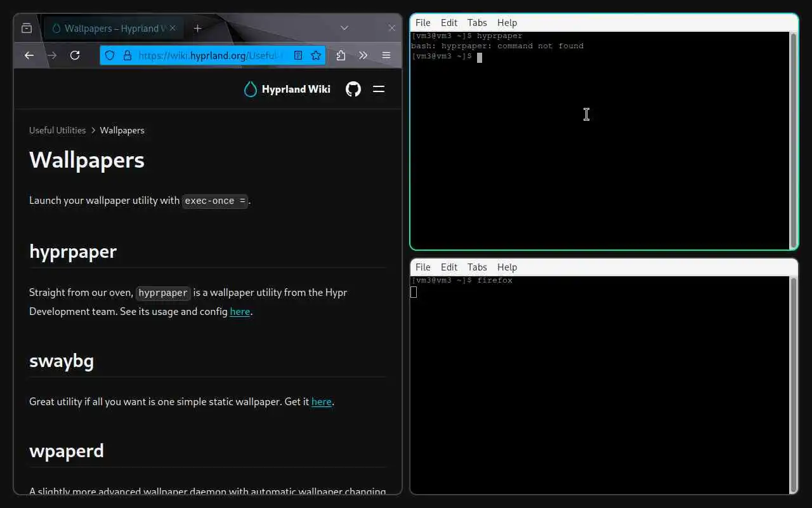Click the main Wallpapers page title

(x=87, y=160)
